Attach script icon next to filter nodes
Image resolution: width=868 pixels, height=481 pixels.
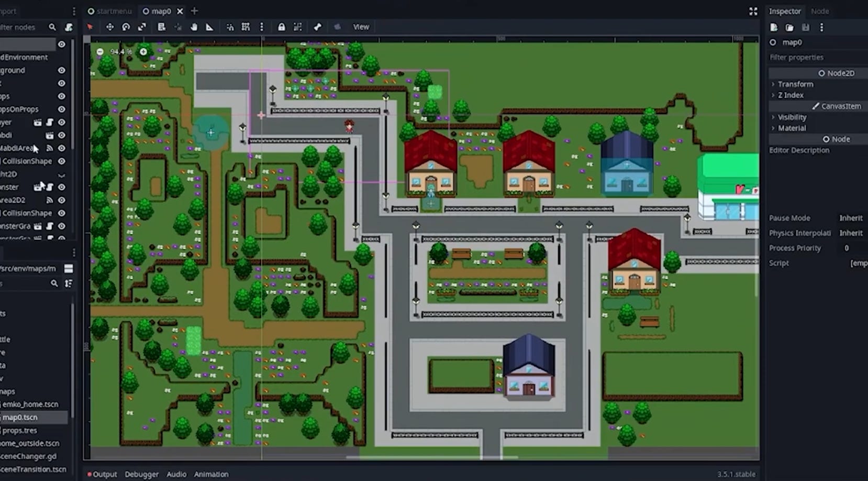(x=69, y=27)
